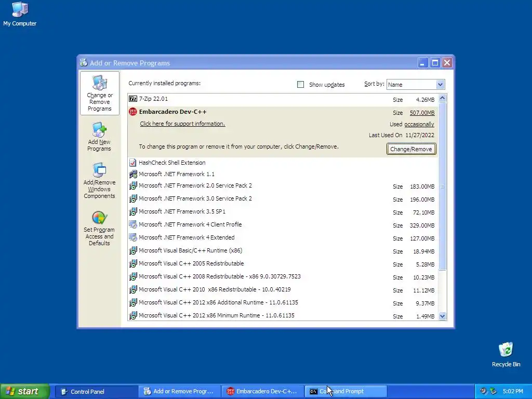Image resolution: width=532 pixels, height=399 pixels.
Task: Switch to Command Prompt taskbar button
Action: 345,392
